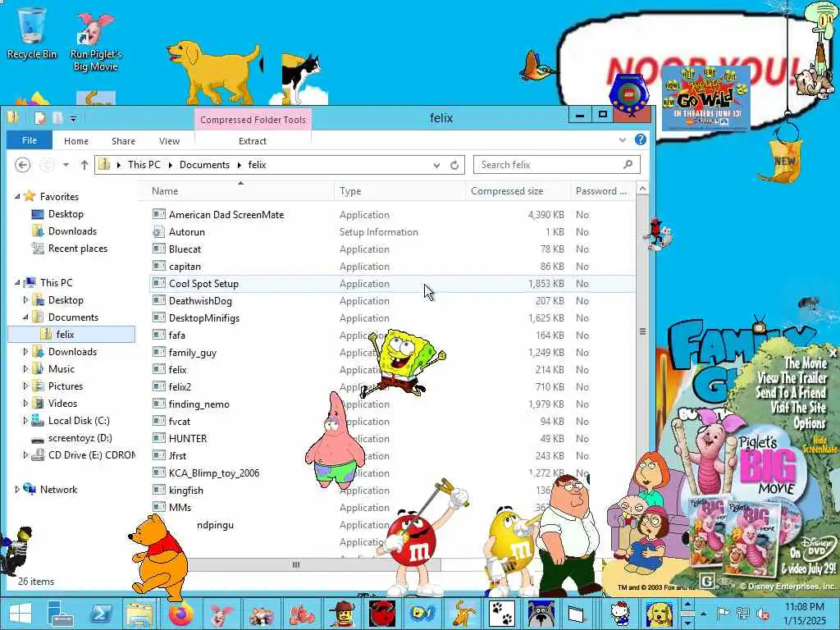Click the vertical scrollbar up arrow
This screenshot has height=630, width=840.
tap(642, 189)
